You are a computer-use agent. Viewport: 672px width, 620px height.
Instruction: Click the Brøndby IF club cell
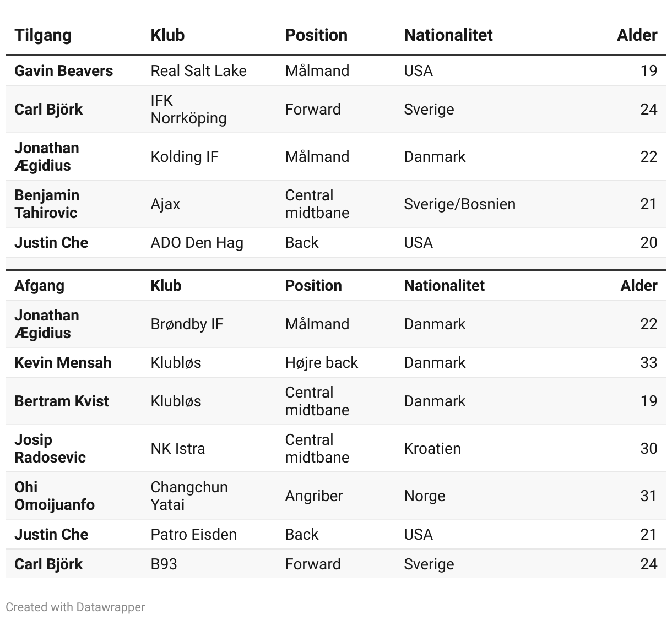[187, 324]
